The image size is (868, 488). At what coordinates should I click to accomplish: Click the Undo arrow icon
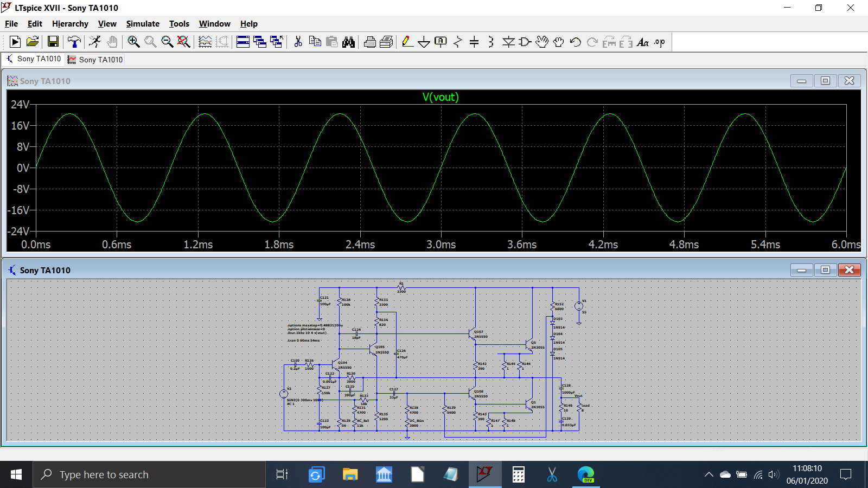576,42
